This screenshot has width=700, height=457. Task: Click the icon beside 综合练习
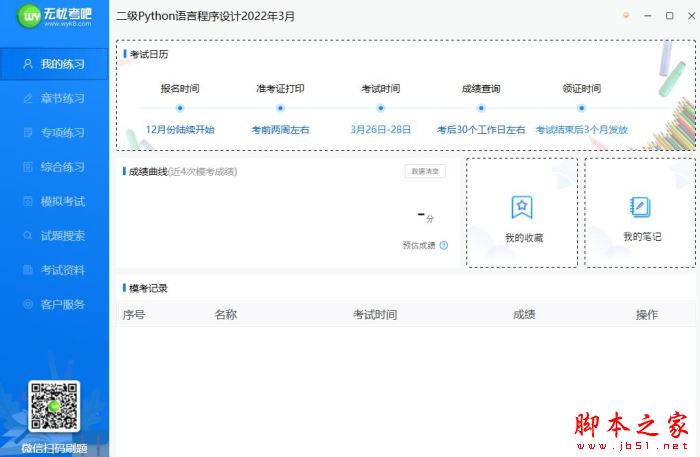click(28, 167)
